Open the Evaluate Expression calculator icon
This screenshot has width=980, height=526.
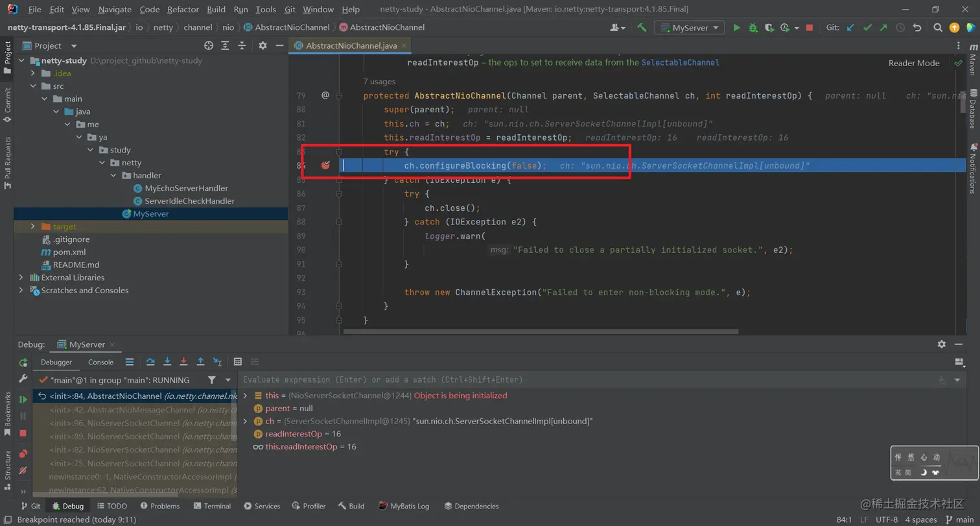click(x=238, y=362)
